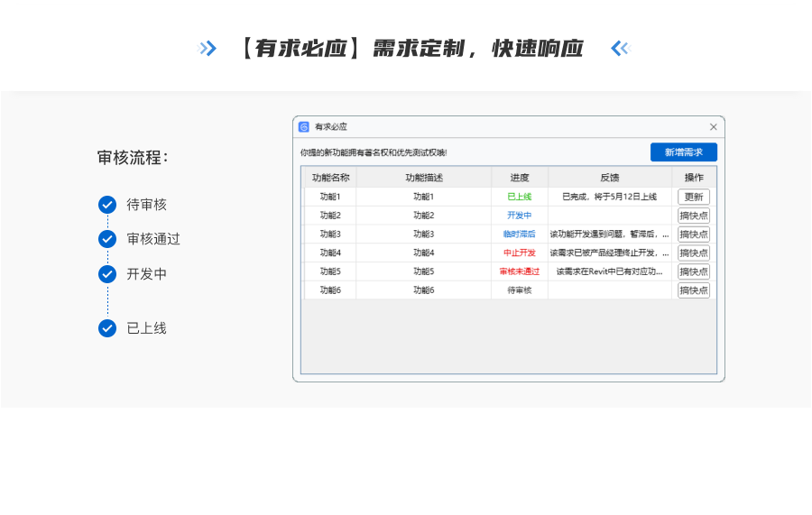The image size is (812, 515).
Task: Click the 新增需求 button
Action: [x=683, y=152]
